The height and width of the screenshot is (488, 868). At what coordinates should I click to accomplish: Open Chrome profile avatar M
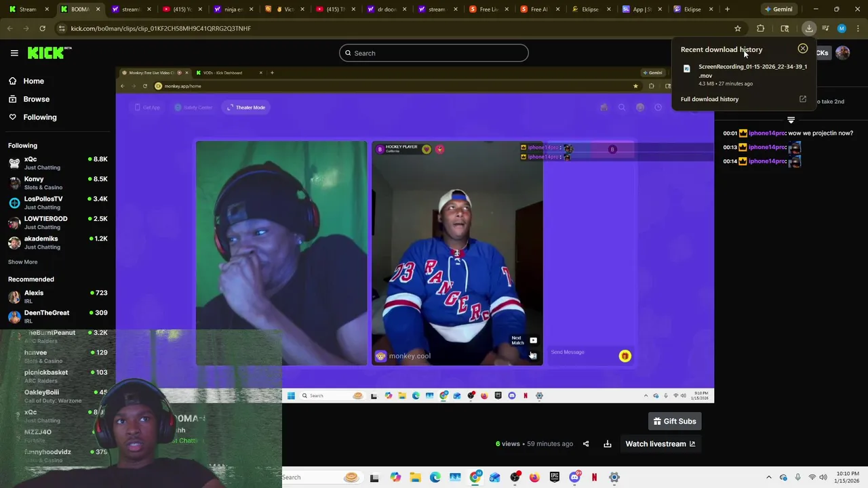pos(842,28)
